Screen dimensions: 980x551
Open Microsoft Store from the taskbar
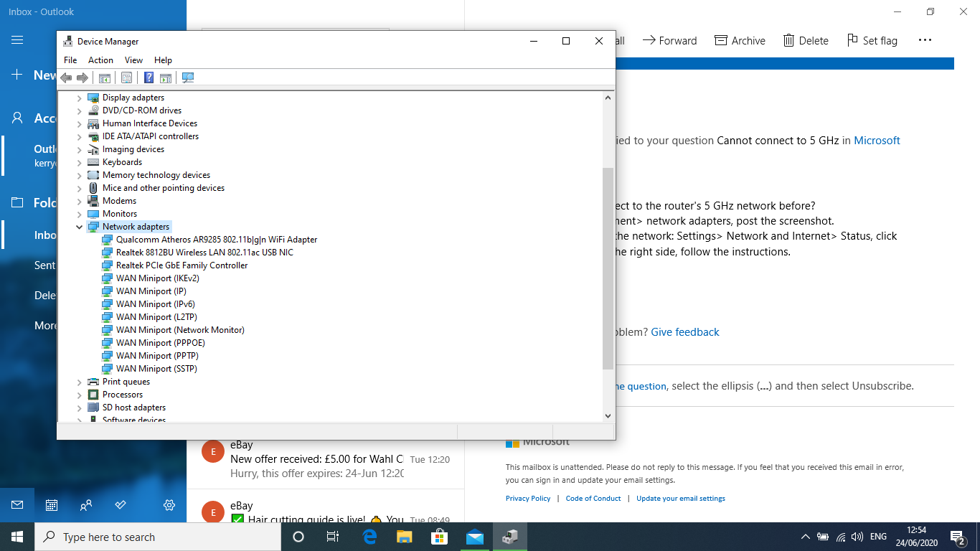coord(439,537)
